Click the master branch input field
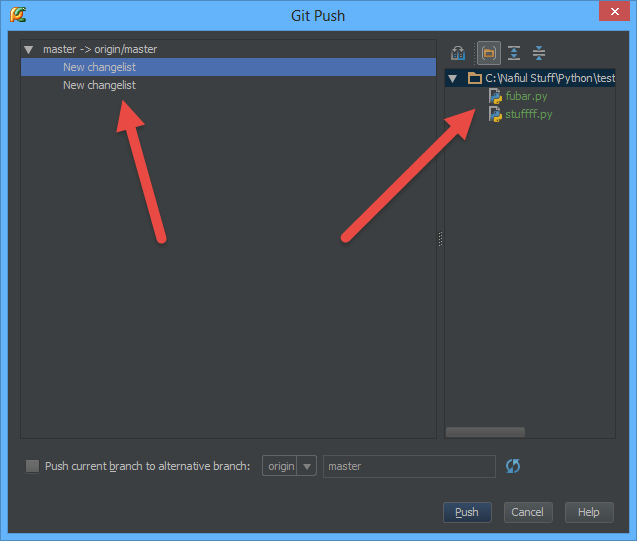Viewport: 637px width, 541px height. 409,466
